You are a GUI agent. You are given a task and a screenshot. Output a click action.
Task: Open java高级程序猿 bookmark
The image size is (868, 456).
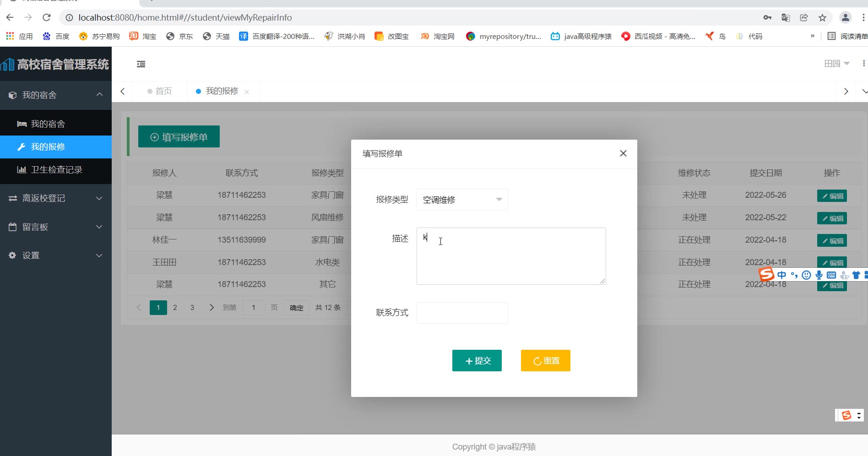click(581, 36)
